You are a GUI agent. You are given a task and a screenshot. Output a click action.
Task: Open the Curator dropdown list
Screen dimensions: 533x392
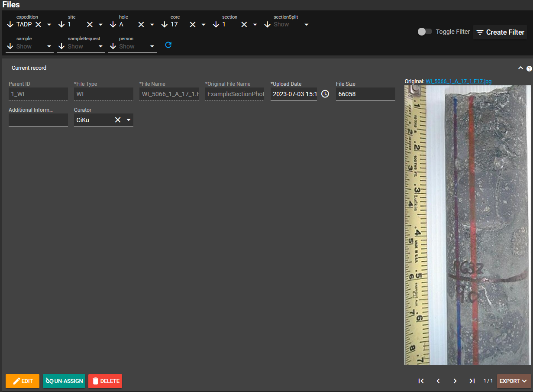(129, 120)
